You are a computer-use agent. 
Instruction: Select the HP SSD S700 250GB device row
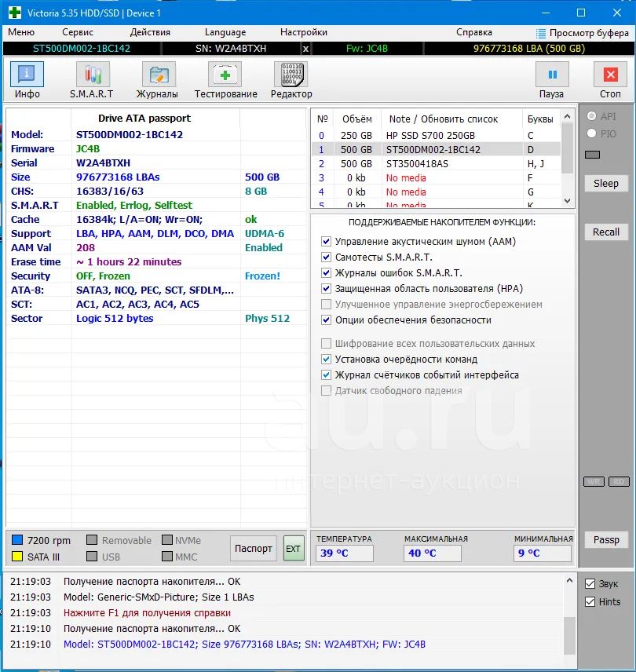pyautogui.click(x=437, y=136)
